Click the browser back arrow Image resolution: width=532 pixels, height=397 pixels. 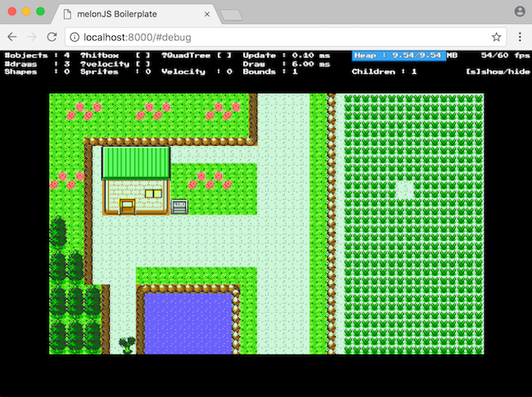point(12,37)
